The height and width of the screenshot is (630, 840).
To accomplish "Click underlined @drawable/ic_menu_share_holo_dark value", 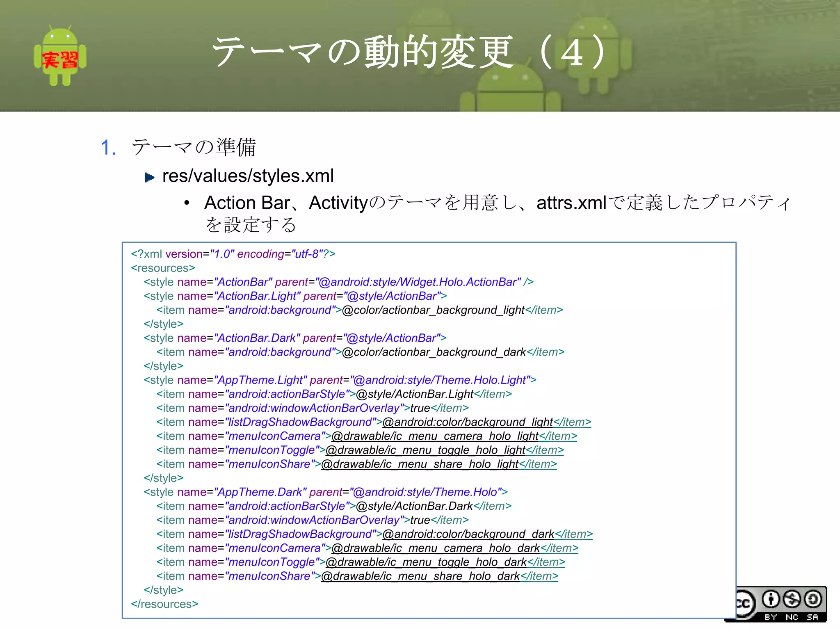I will pyautogui.click(x=421, y=576).
